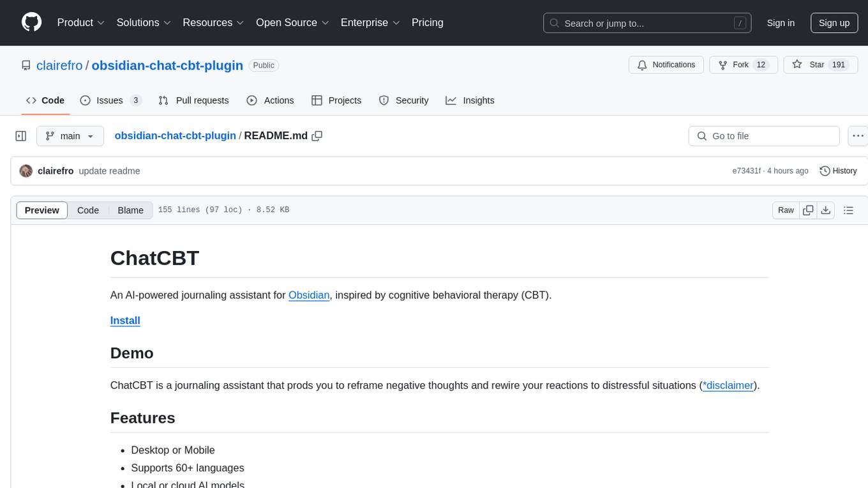
Task: Click the Demo heading
Action: [132, 353]
